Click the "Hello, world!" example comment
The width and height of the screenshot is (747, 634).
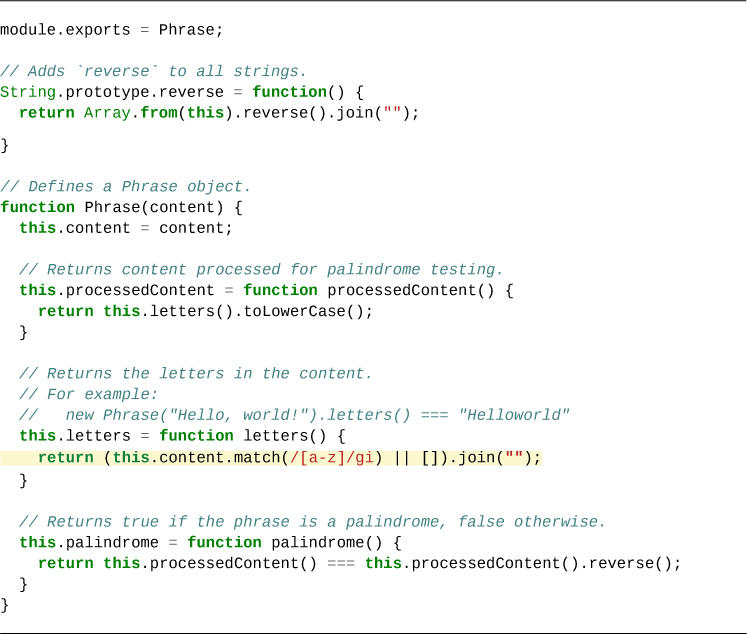294,415
